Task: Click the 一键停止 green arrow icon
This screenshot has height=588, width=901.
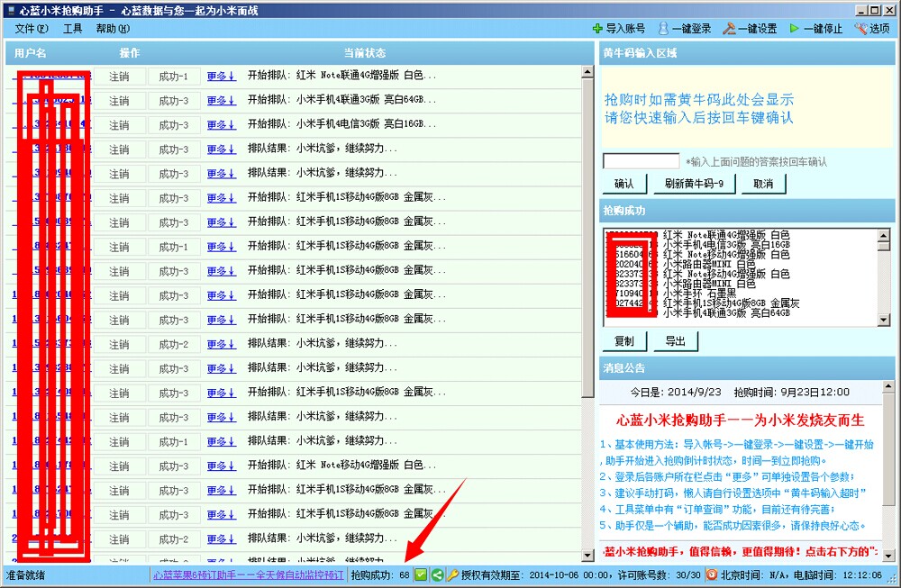Action: click(x=795, y=27)
